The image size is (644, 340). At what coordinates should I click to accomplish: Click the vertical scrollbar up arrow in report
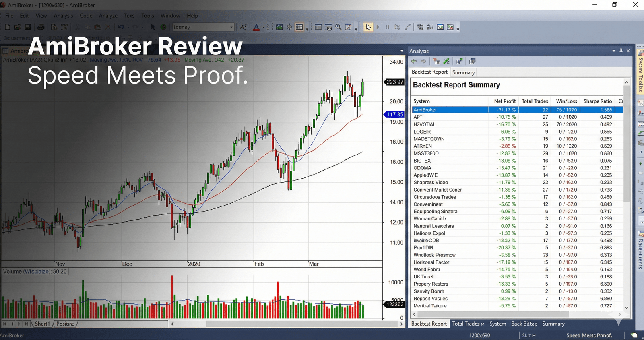point(627,82)
